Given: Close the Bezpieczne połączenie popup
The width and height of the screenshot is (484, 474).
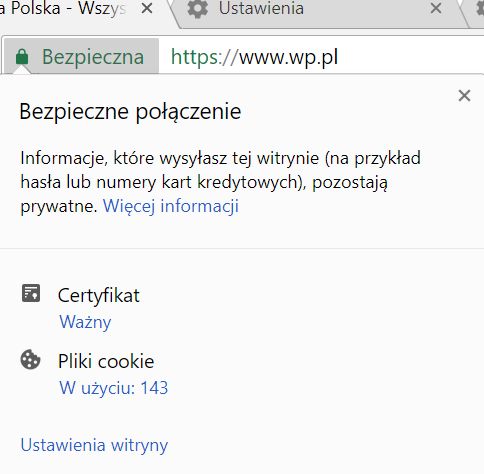Looking at the screenshot, I should [464, 96].
